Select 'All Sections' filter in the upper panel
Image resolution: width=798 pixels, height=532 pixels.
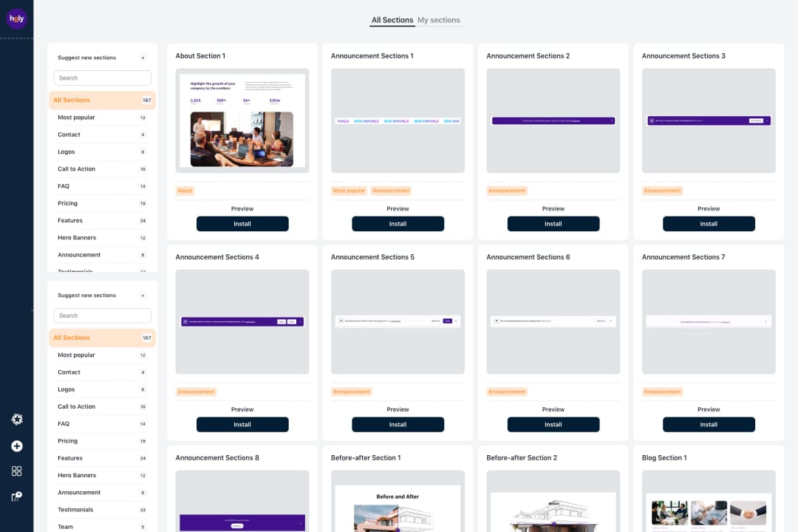click(102, 100)
